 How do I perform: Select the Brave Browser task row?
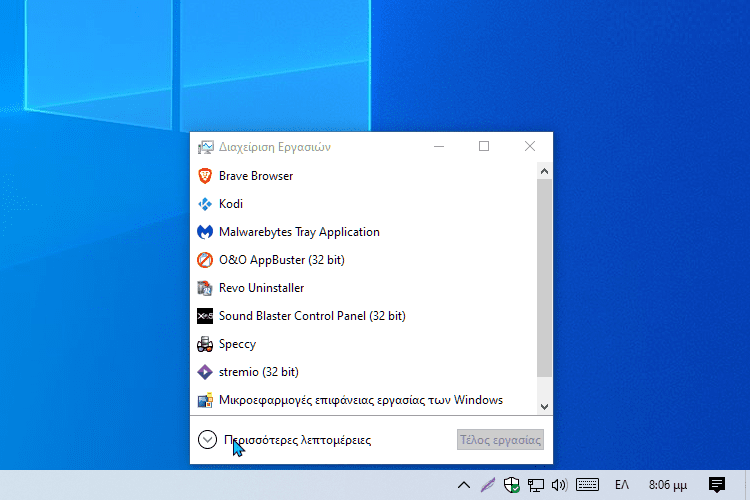364,176
